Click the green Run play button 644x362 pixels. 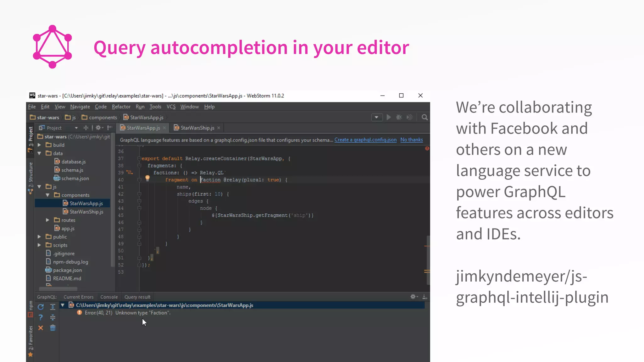coord(389,117)
